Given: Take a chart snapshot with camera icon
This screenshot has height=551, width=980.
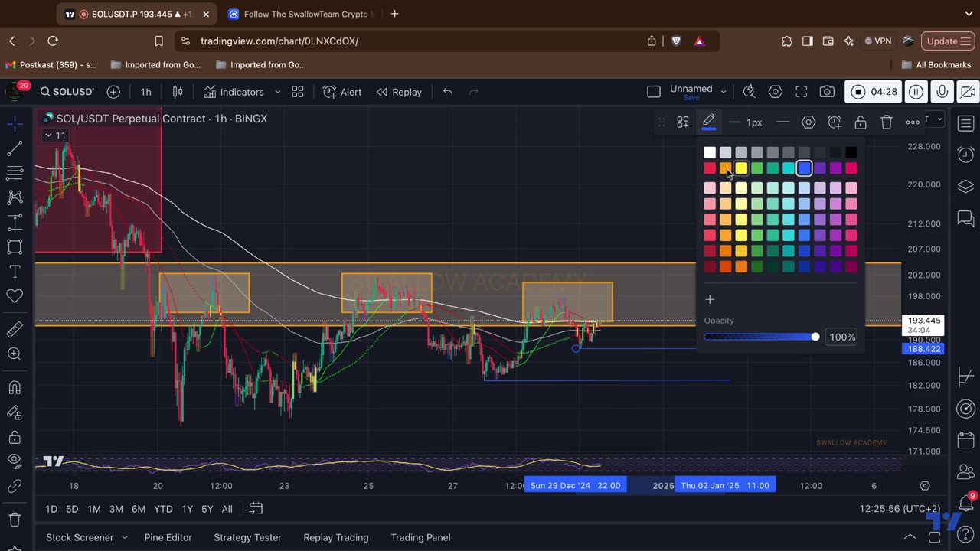Looking at the screenshot, I should tap(827, 92).
